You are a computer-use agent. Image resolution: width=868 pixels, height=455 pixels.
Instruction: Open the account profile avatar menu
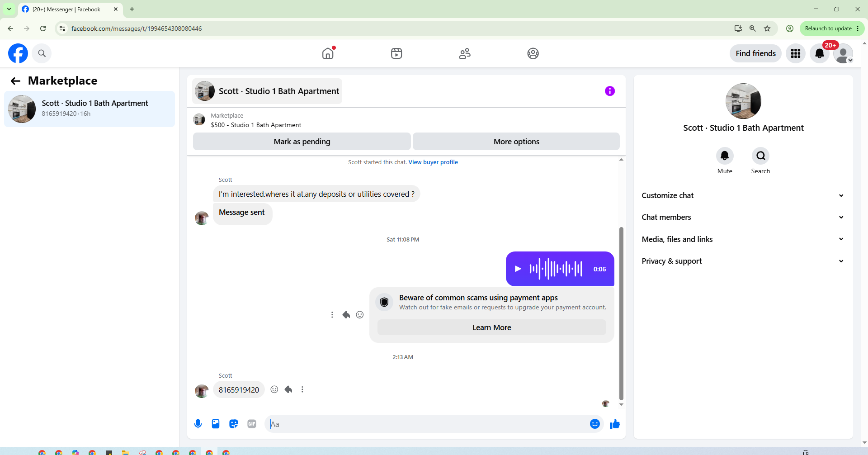(843, 53)
